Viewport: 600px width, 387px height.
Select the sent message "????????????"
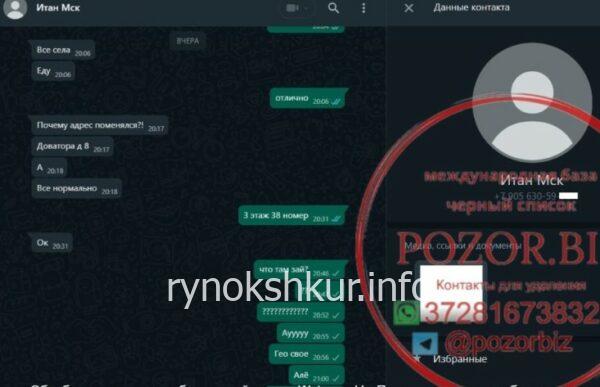click(301, 312)
